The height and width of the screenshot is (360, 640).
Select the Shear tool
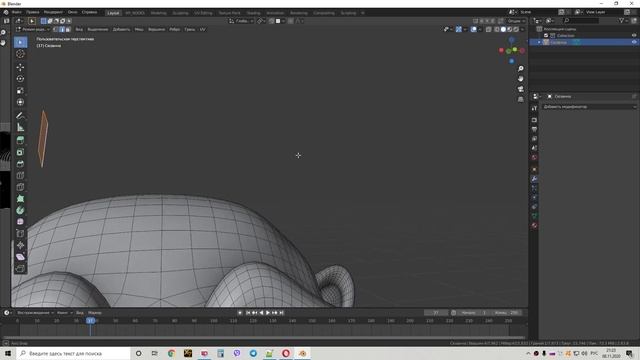click(20, 257)
